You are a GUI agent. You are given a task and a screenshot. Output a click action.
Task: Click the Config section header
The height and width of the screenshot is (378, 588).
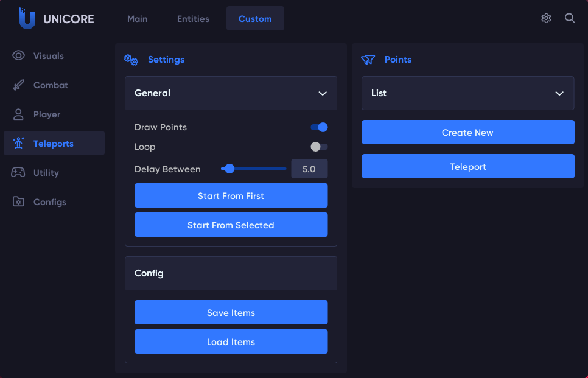231,273
